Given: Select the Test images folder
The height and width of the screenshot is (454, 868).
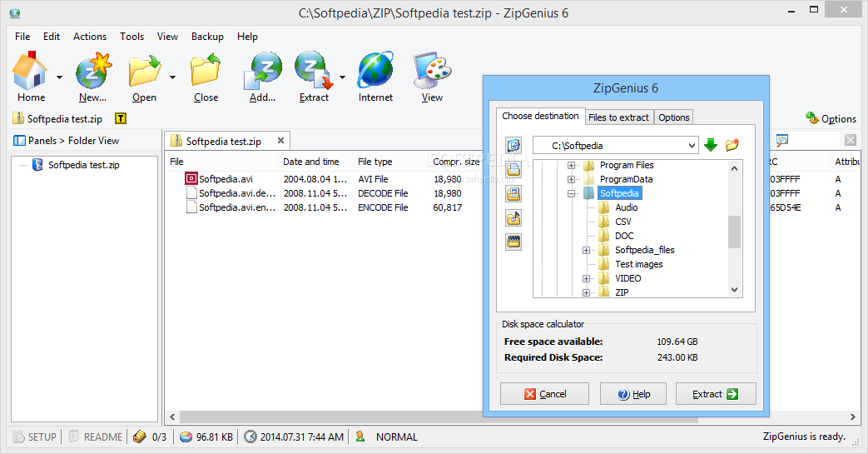Looking at the screenshot, I should pos(639,264).
